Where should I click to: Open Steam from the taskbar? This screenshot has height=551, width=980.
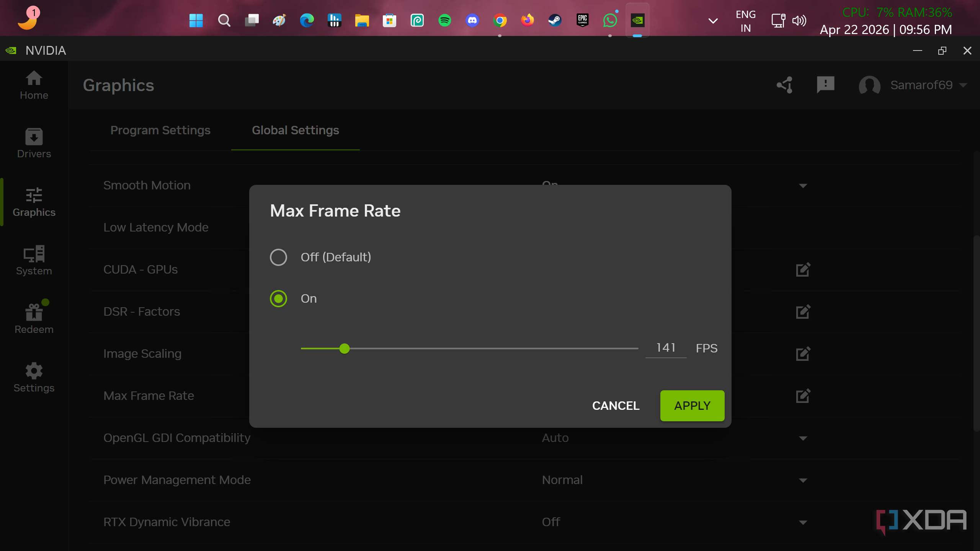(555, 20)
